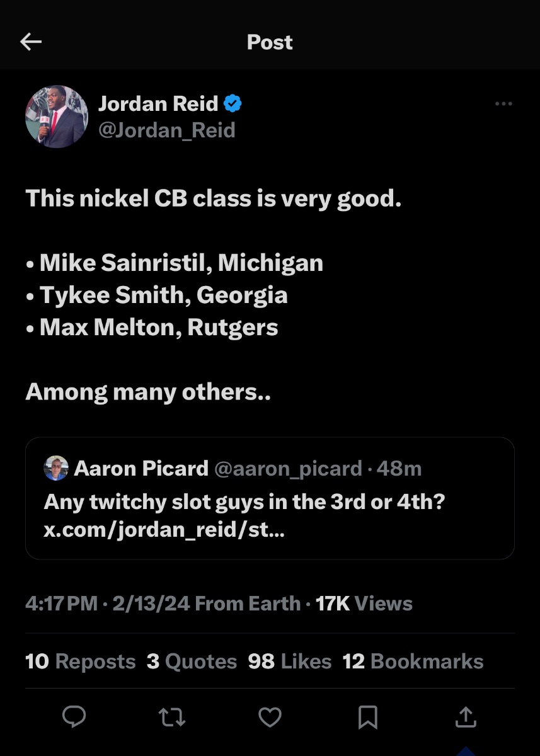
Task: View the 3 Quotes list
Action: (x=192, y=661)
